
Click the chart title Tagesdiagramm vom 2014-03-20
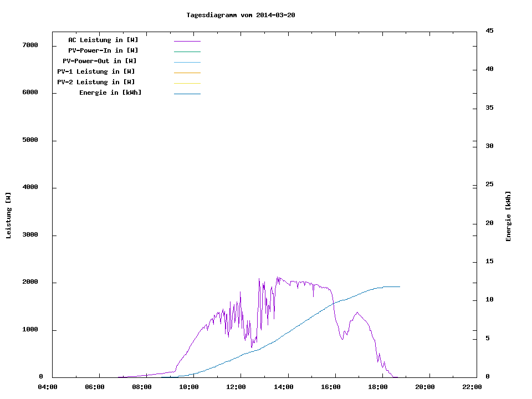[241, 15]
